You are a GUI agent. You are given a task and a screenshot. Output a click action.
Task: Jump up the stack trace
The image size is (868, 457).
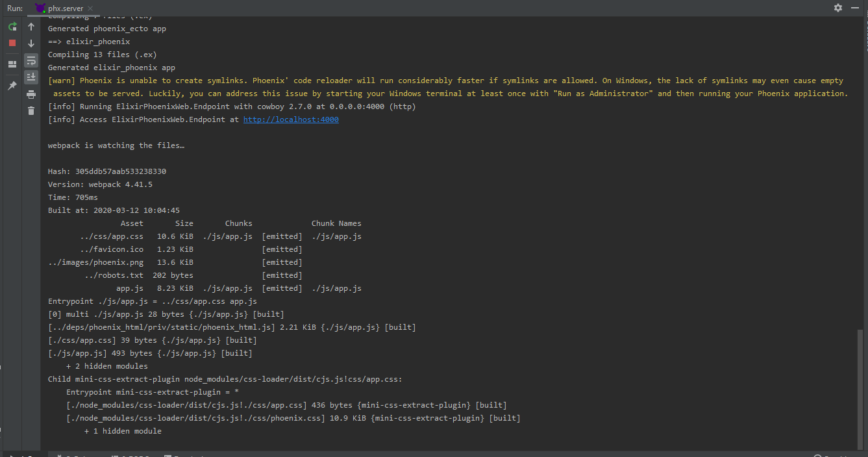click(x=31, y=27)
